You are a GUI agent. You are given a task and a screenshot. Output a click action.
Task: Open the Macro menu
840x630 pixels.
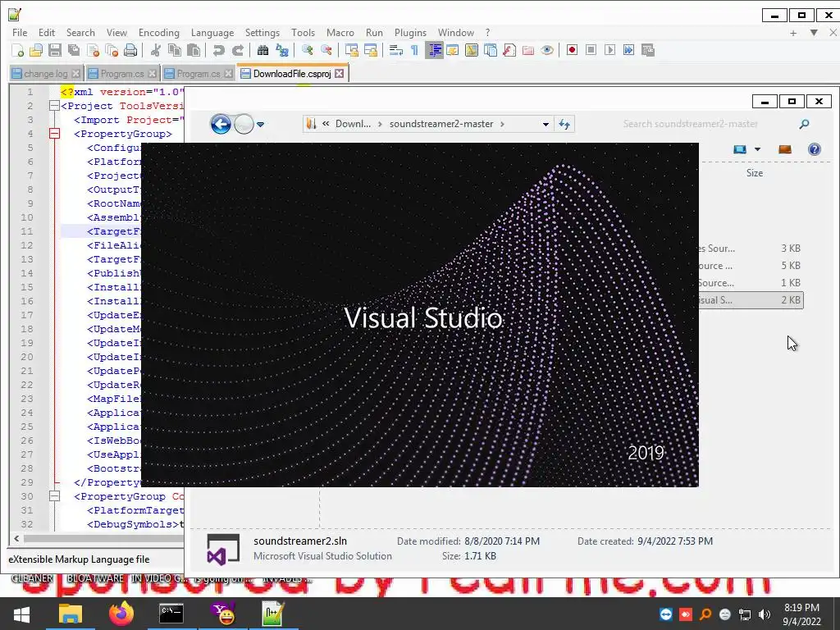click(x=340, y=33)
